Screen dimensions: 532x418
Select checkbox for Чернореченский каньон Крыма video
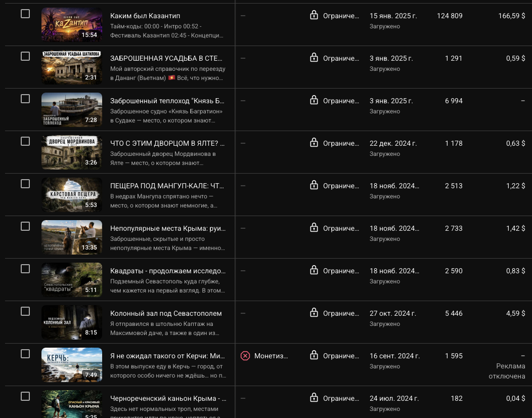(25, 396)
